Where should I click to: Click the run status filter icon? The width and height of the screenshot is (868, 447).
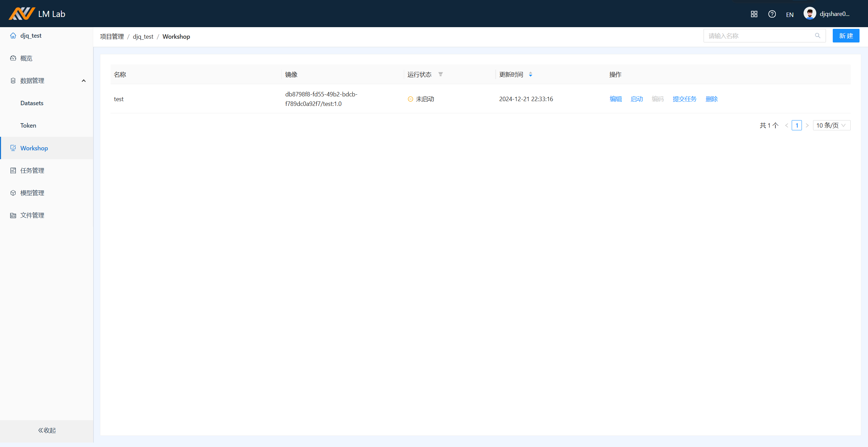pos(440,74)
